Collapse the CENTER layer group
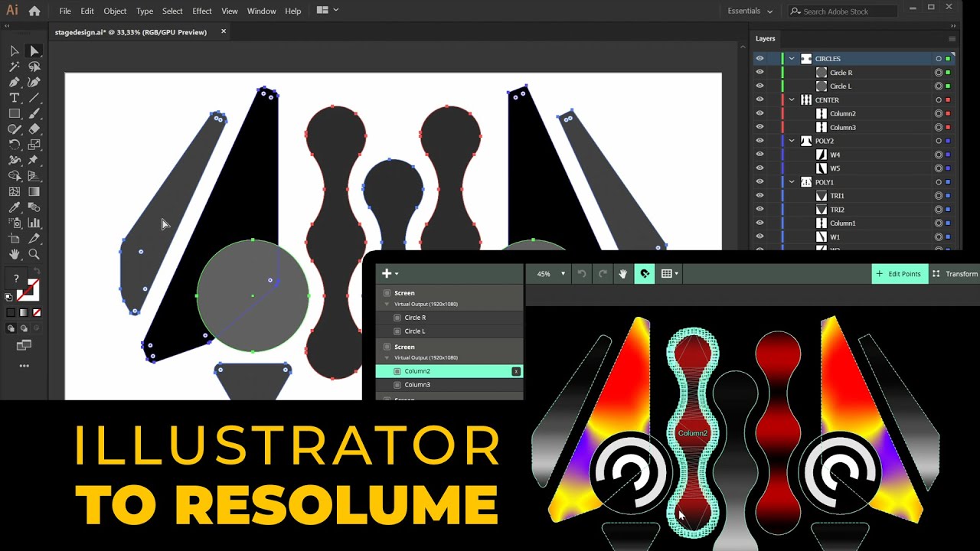 pos(792,100)
